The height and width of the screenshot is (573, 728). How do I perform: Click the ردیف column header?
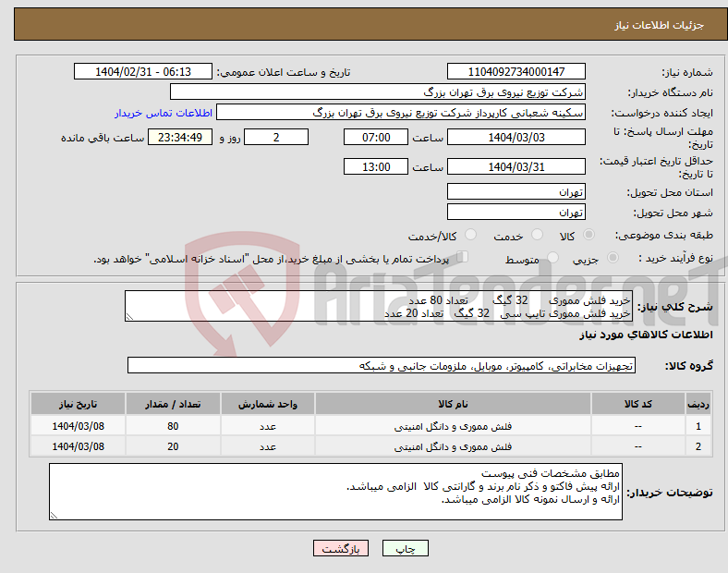pos(698,404)
